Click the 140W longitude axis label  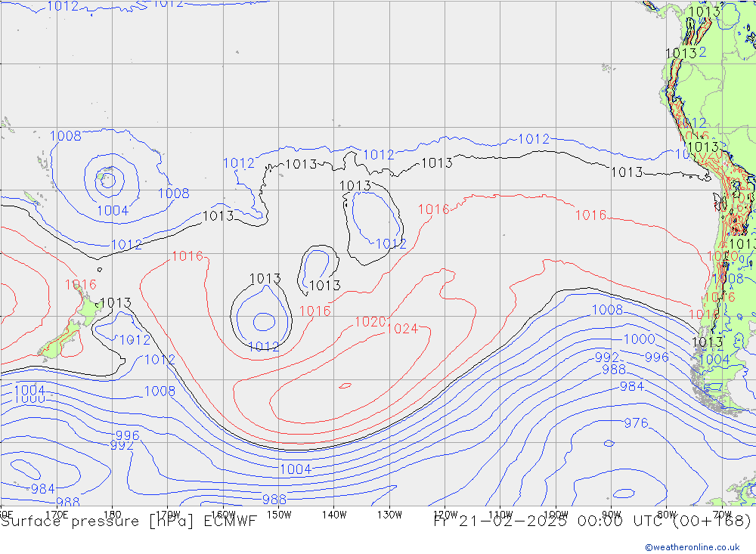click(x=334, y=515)
